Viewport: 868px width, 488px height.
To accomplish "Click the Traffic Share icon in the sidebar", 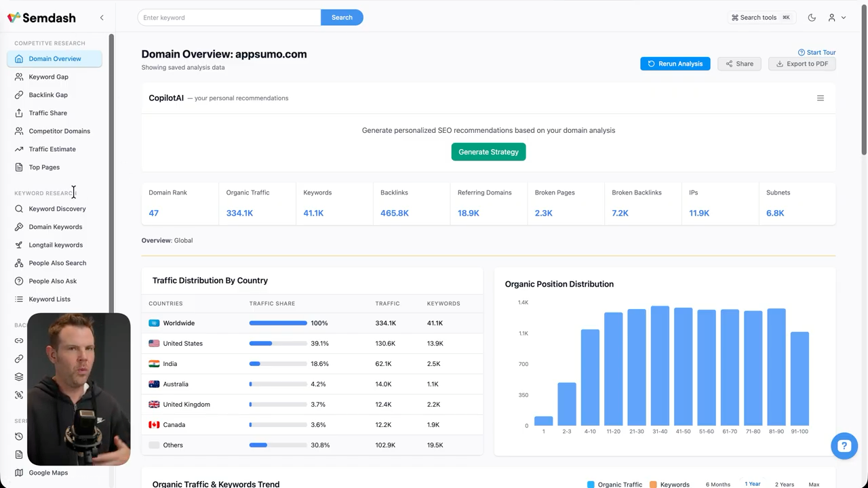I will coord(19,113).
